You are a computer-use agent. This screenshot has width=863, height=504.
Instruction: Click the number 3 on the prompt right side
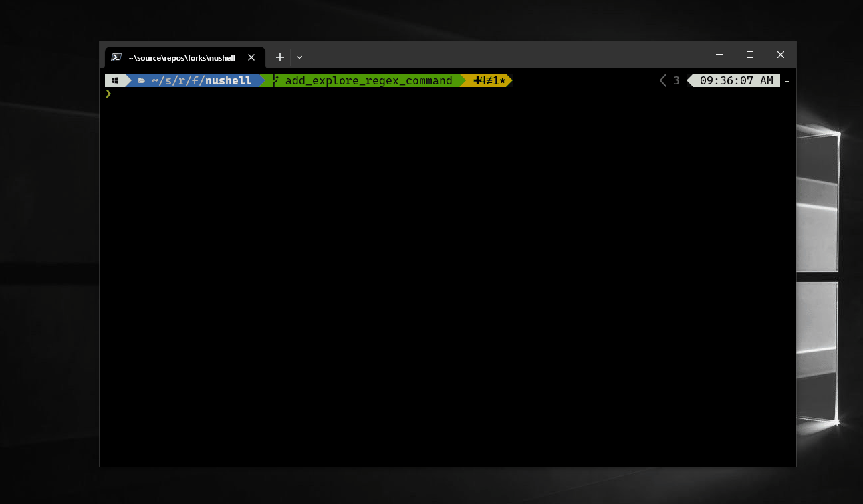click(x=675, y=80)
